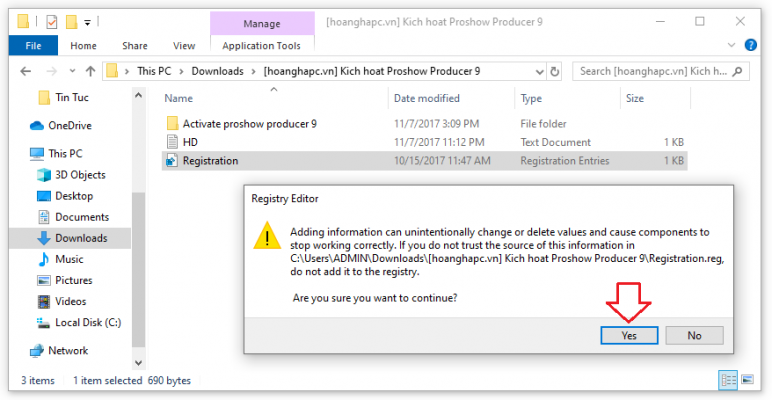Switch to the View ribbon tab
Image resolution: width=772 pixels, height=400 pixels.
coord(184,45)
